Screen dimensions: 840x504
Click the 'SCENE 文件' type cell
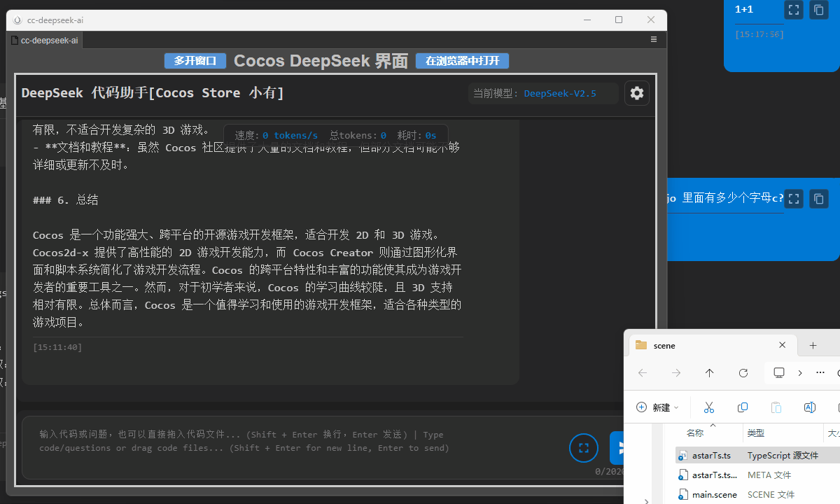(x=771, y=494)
